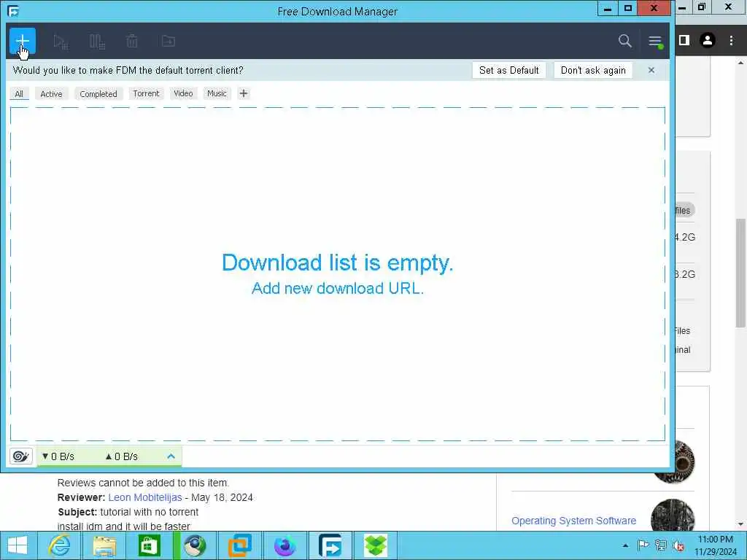Open the search magnifier in FDM
This screenshot has height=560, width=747.
(x=625, y=41)
